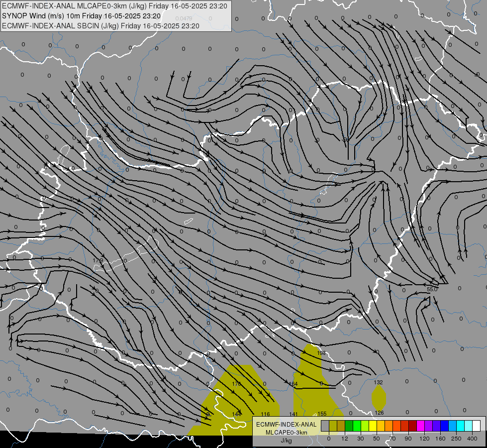Click the legend tick label 50
The image size is (487, 448).
click(x=377, y=439)
